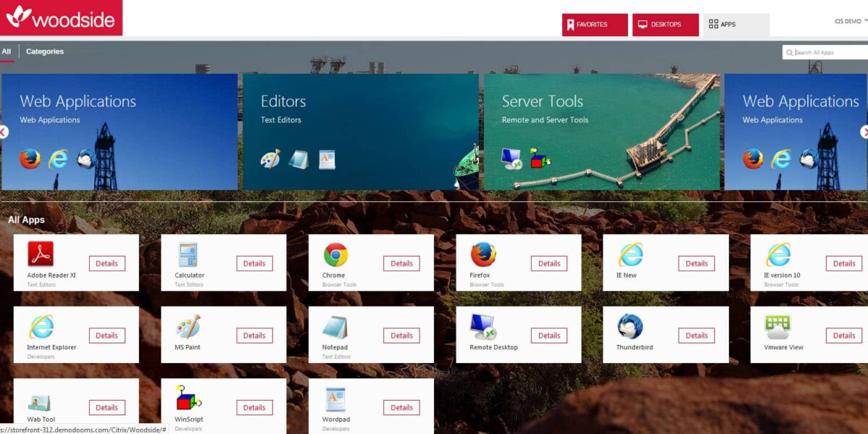Viewport: 868px width, 434px height.
Task: Show Details for Internet Explorer
Action: [107, 336]
